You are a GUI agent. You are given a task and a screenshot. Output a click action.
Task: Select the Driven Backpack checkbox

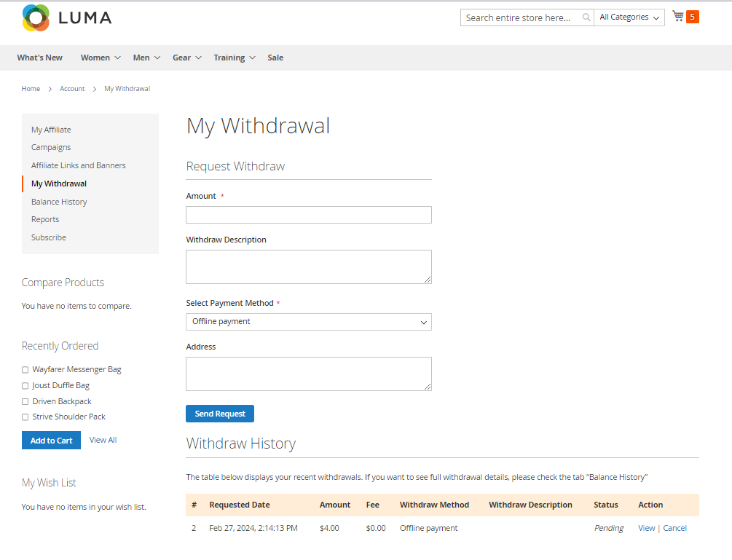(25, 402)
